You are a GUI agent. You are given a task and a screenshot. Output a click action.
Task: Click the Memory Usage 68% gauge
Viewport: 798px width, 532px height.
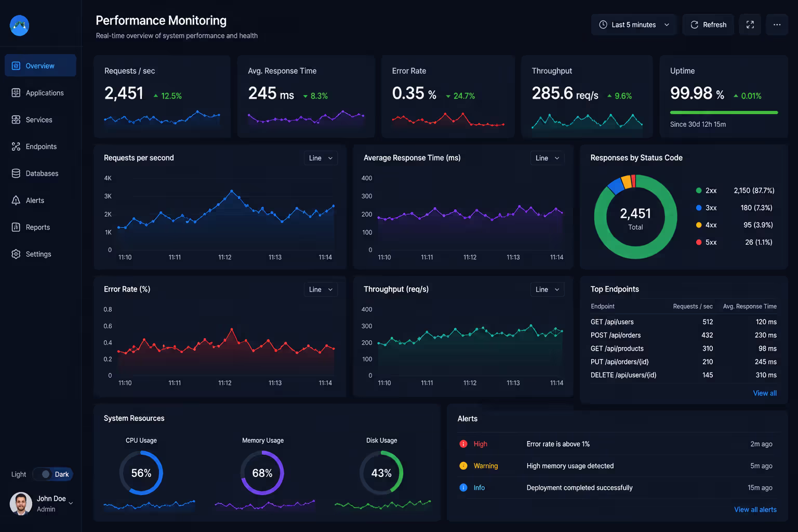coord(262,473)
